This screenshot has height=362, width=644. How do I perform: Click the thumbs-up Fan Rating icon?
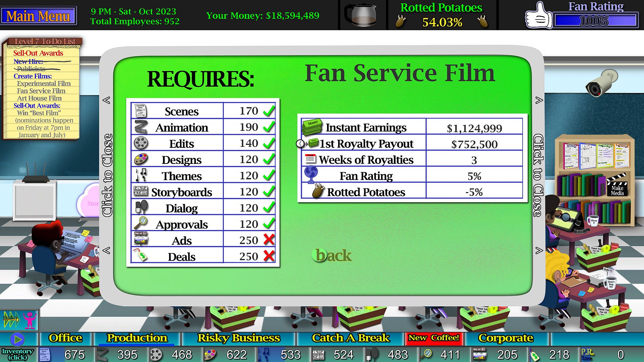coord(538,17)
